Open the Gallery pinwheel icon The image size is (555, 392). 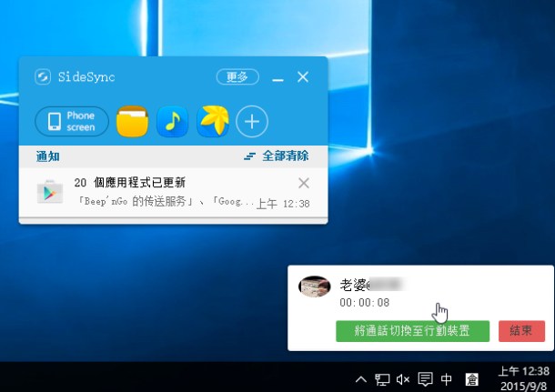click(213, 121)
